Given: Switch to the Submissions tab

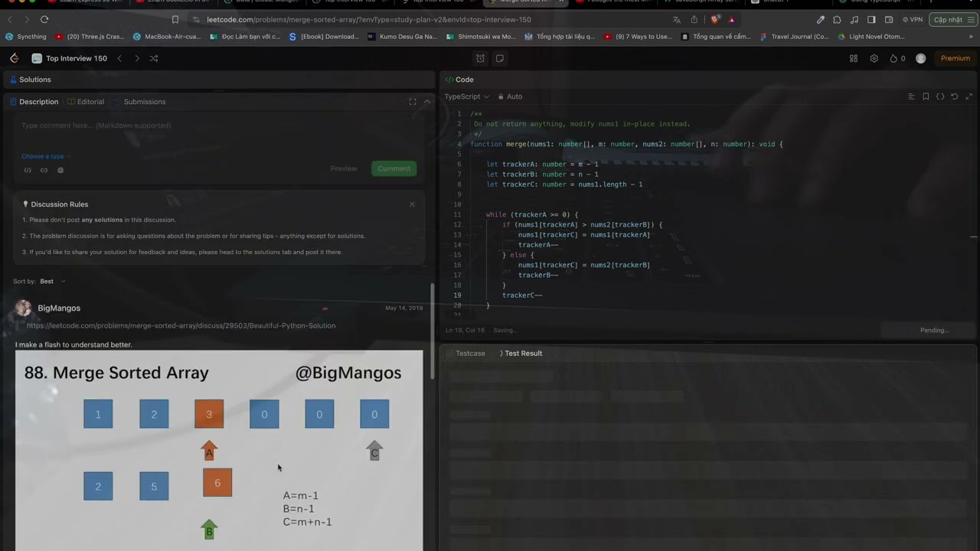Looking at the screenshot, I should coord(140,102).
